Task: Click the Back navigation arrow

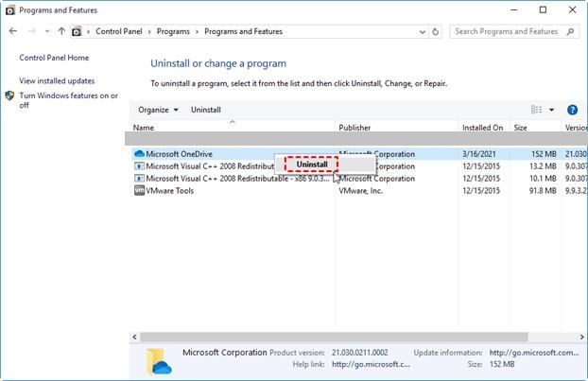Action: click(x=13, y=31)
